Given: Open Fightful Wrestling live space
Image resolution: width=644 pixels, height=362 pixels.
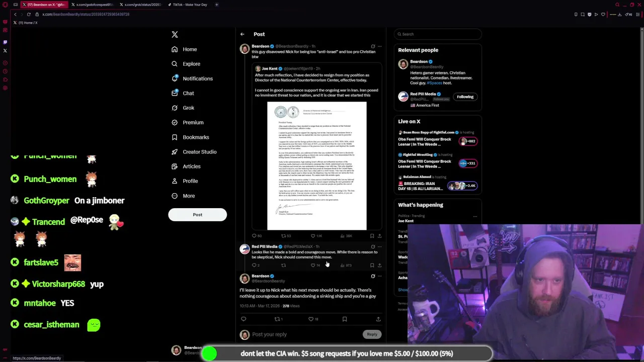Looking at the screenshot, I should 437,161.
